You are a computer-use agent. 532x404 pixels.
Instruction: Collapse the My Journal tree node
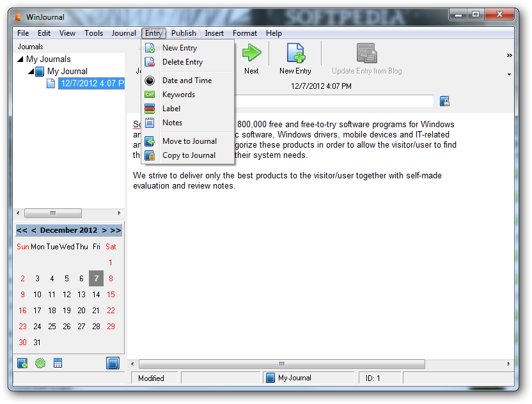[31, 71]
